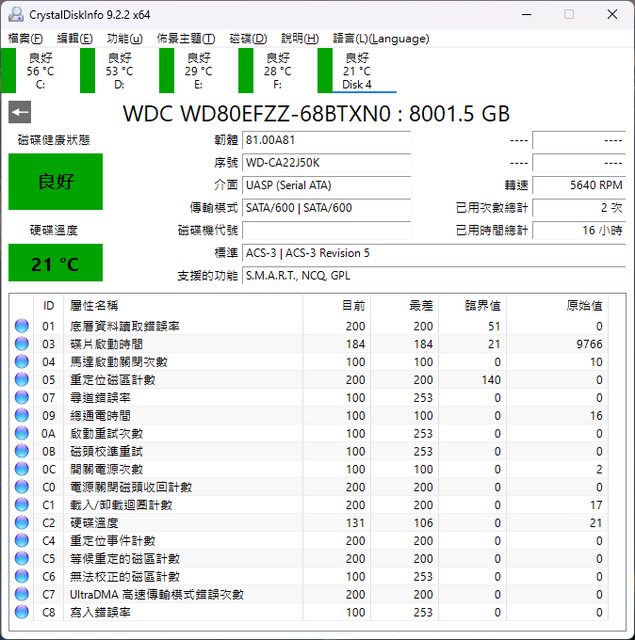Click the status orb for attribute 05
Screen dimensions: 635x640
(22, 379)
